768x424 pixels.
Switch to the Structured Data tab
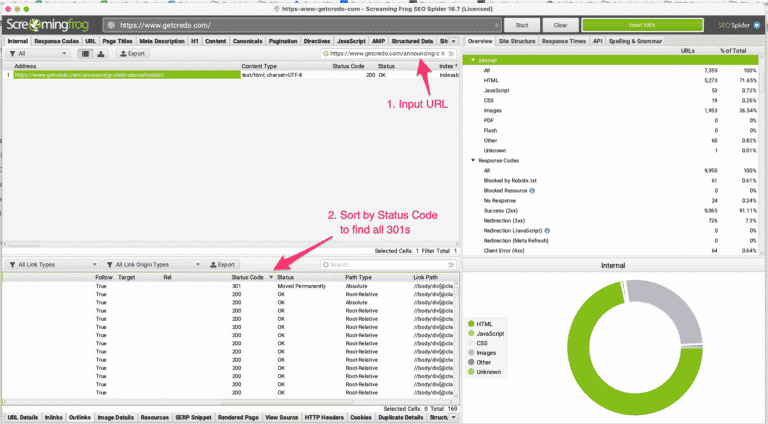click(x=412, y=41)
